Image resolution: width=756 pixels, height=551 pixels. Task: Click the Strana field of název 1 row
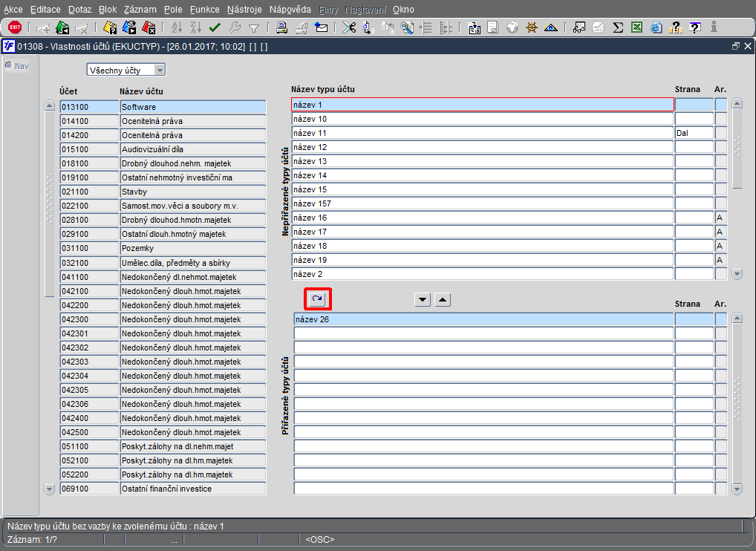click(694, 105)
